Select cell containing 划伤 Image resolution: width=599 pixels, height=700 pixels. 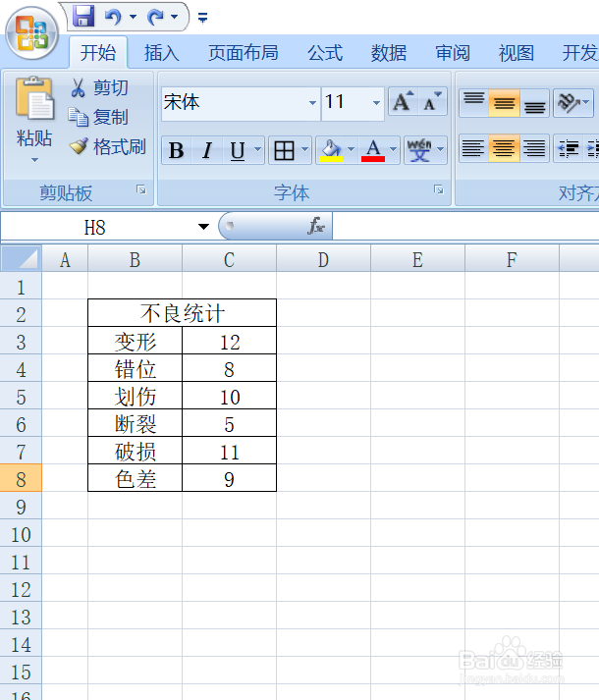pyautogui.click(x=135, y=396)
